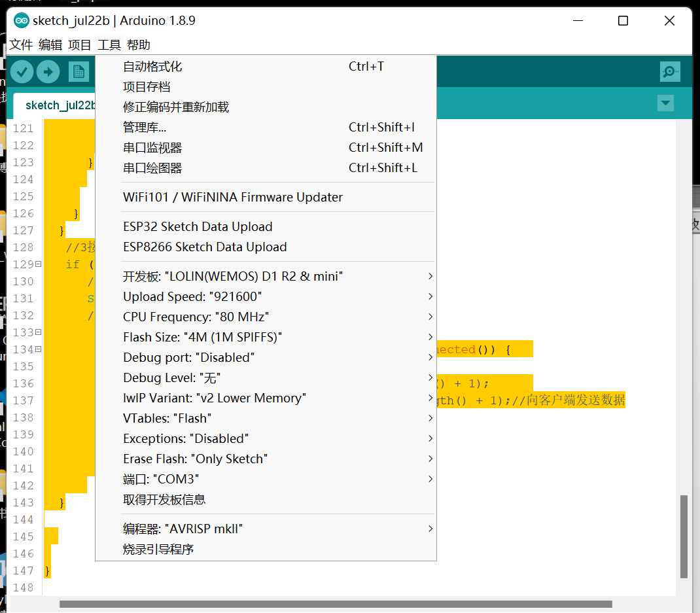Screen dimensions: 700x613
Task: Click the Arduino logo in title bar
Action: tap(22, 20)
